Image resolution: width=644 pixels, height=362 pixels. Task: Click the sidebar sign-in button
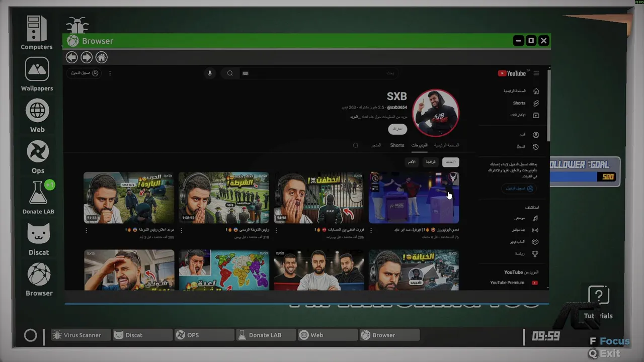point(519,189)
